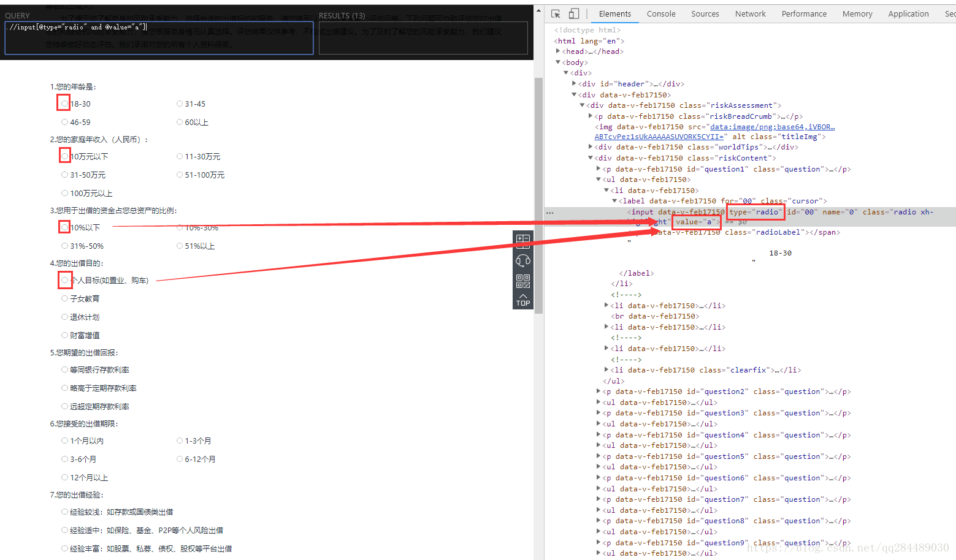Click the TOP back-to-top icon
Viewport: 956px width, 560px height.
click(523, 300)
